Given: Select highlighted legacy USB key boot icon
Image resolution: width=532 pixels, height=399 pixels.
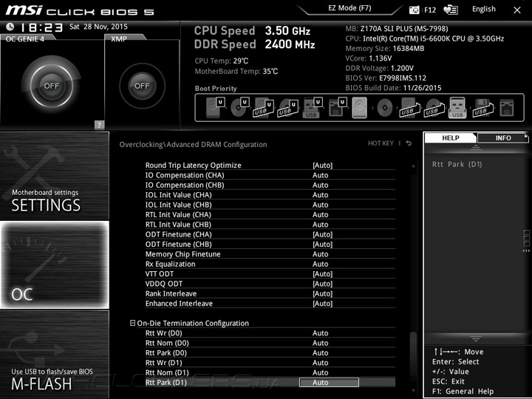Looking at the screenshot, I should click(x=457, y=108).
